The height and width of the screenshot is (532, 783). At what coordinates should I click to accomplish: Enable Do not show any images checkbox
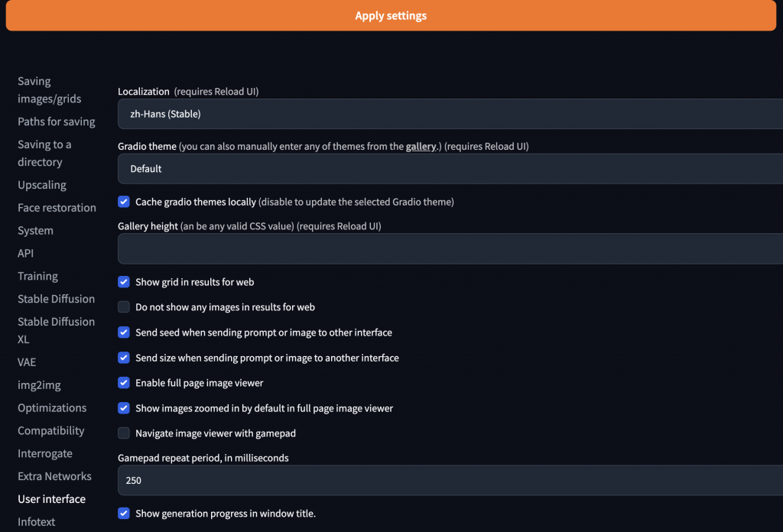click(x=124, y=307)
